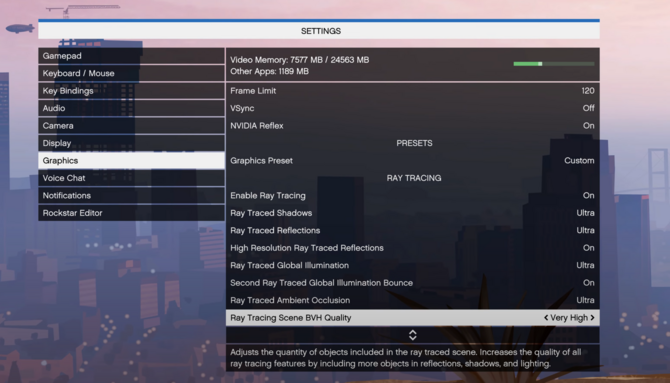Change the Graphics Preset Custom value
Image resolution: width=670 pixels, height=383 pixels.
pyautogui.click(x=579, y=161)
